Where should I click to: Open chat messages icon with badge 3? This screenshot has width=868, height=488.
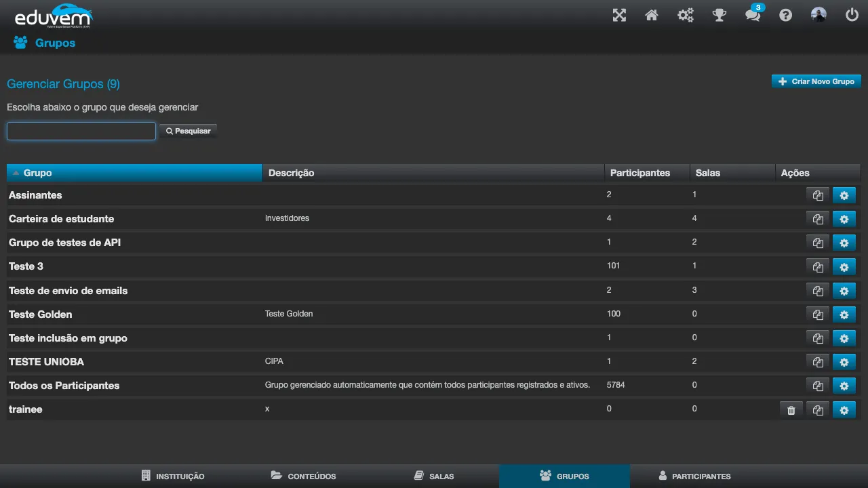tap(753, 14)
